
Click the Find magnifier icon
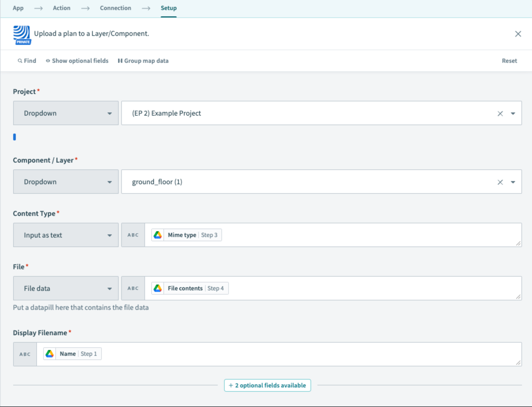tap(20, 61)
